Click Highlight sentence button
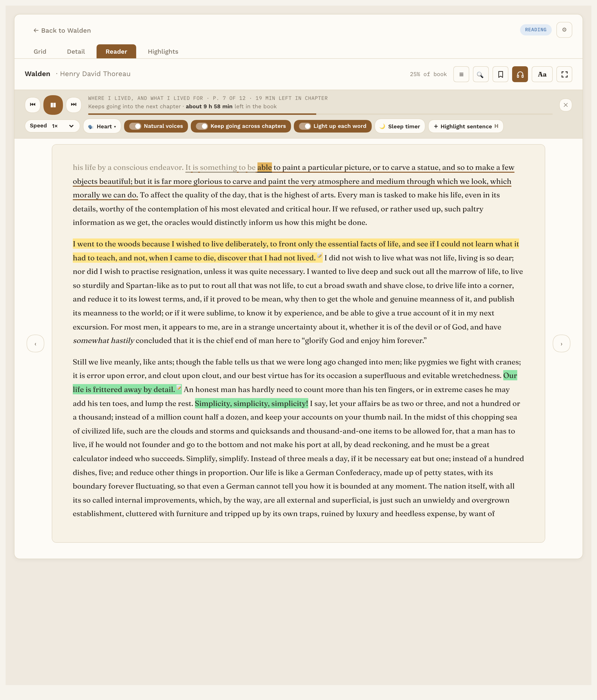597x700 pixels. tap(466, 126)
